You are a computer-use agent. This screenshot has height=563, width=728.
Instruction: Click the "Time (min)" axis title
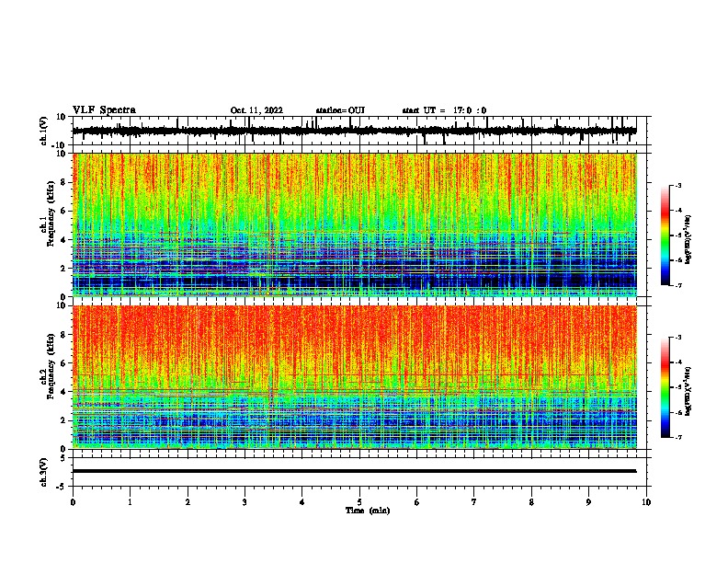coord(368,511)
